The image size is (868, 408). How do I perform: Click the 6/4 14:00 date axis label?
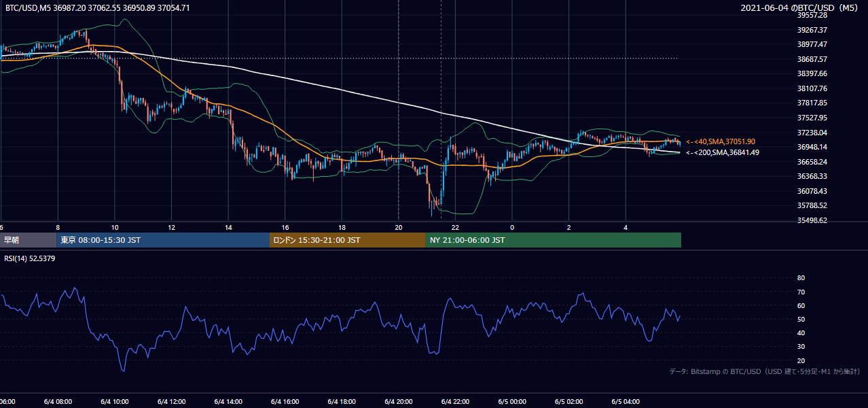coord(228,402)
